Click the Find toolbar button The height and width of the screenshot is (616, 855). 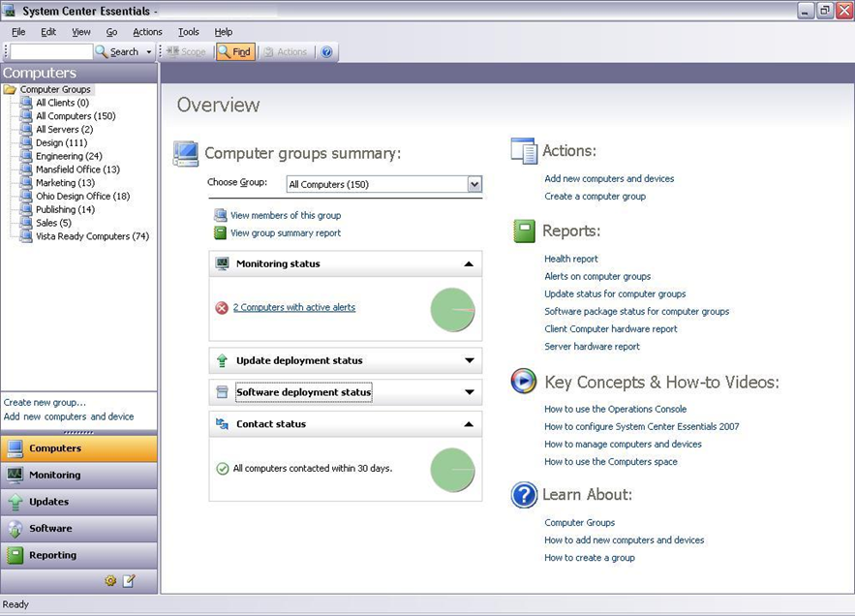(x=235, y=52)
